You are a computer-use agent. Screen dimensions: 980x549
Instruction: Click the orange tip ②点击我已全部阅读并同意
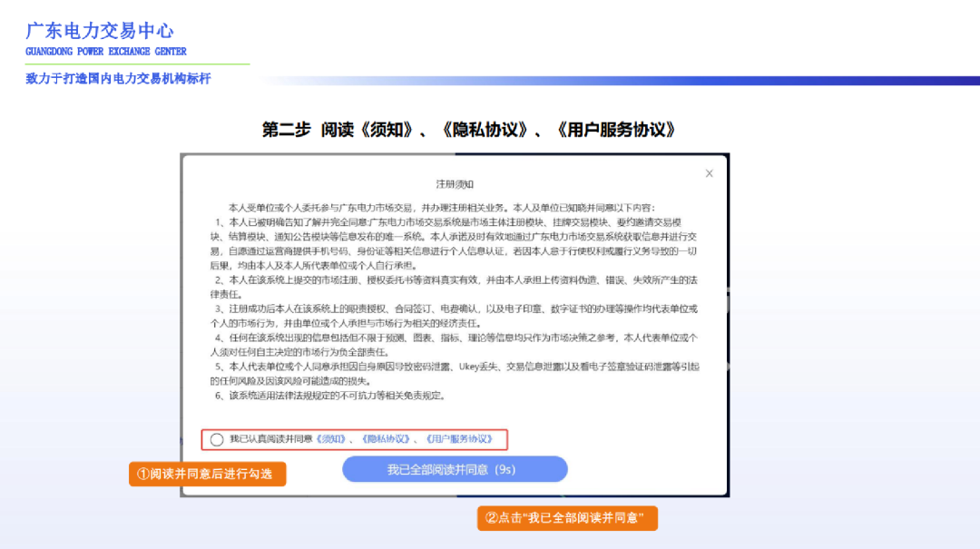pyautogui.click(x=564, y=518)
